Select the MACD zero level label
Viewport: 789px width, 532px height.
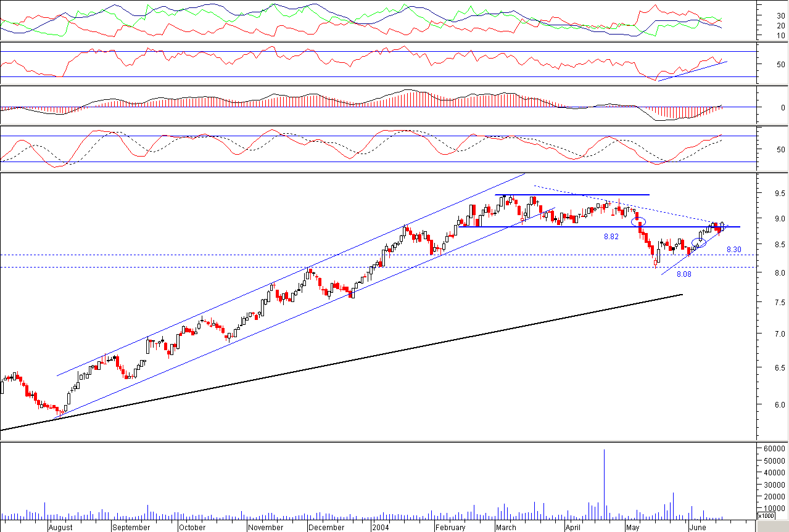[766, 107]
